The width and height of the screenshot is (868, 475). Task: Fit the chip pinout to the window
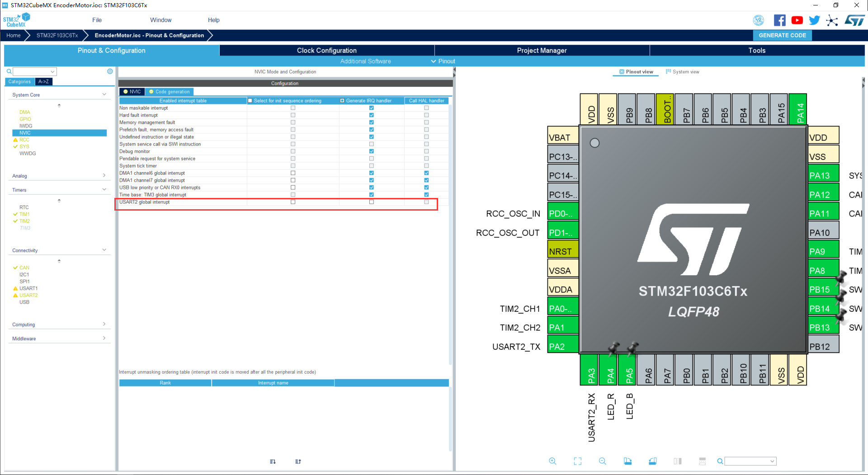(x=578, y=461)
